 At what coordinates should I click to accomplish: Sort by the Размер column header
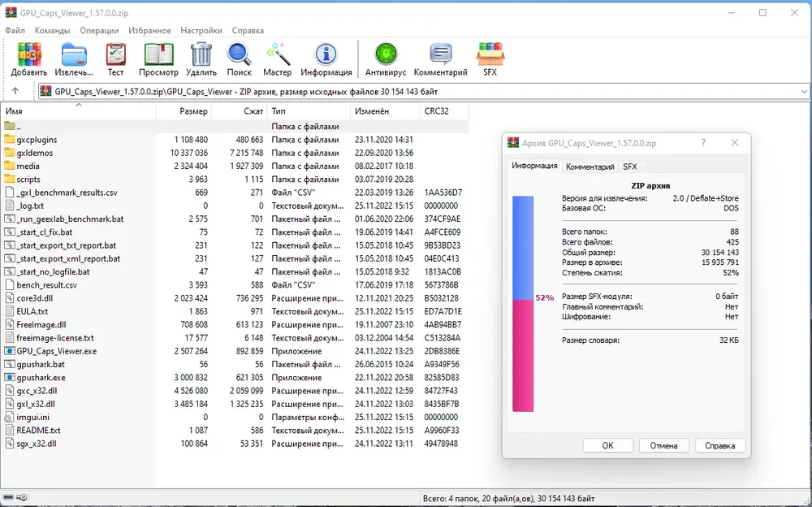pos(184,111)
